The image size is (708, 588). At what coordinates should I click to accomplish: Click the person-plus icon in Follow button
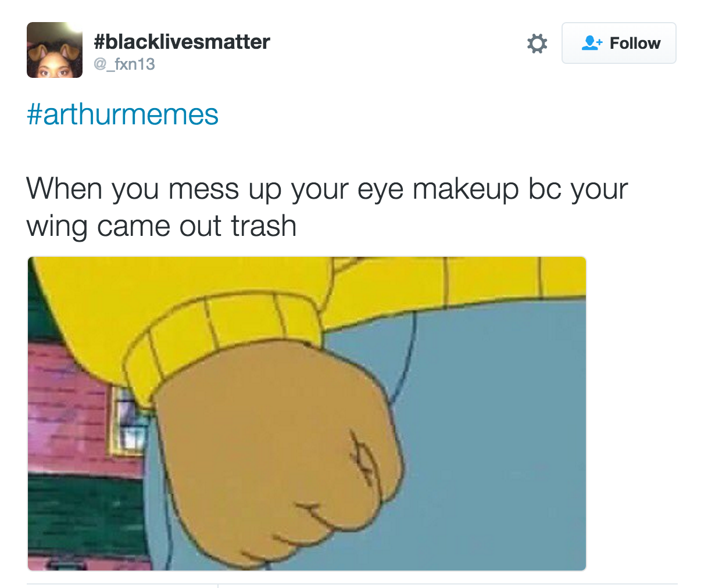(592, 43)
